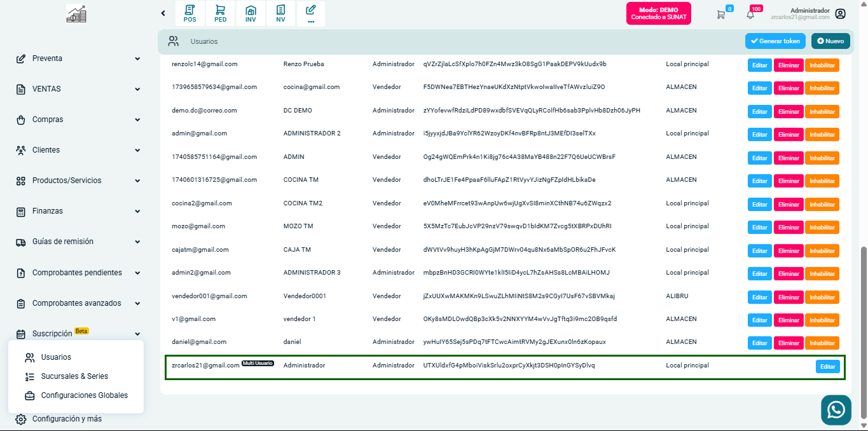The image size is (868, 431).
Task: Inhabilitar the daniel@gmail.com user
Action: [x=822, y=343]
